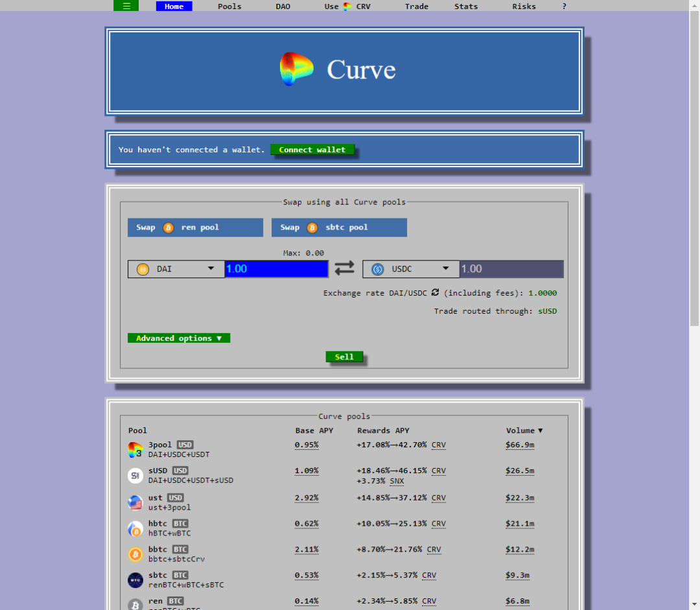Click the bbtc pool icon
This screenshot has width=700, height=610.
tap(135, 555)
